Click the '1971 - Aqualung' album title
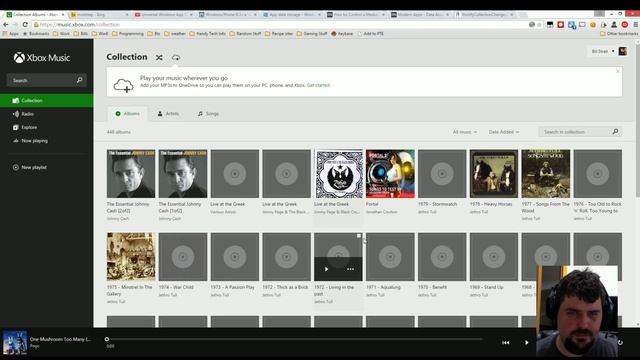The height and width of the screenshot is (360, 640). [x=383, y=287]
